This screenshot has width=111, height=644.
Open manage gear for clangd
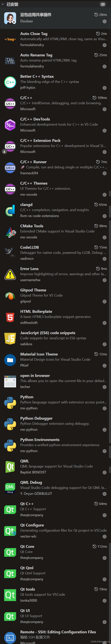[x=104, y=216]
